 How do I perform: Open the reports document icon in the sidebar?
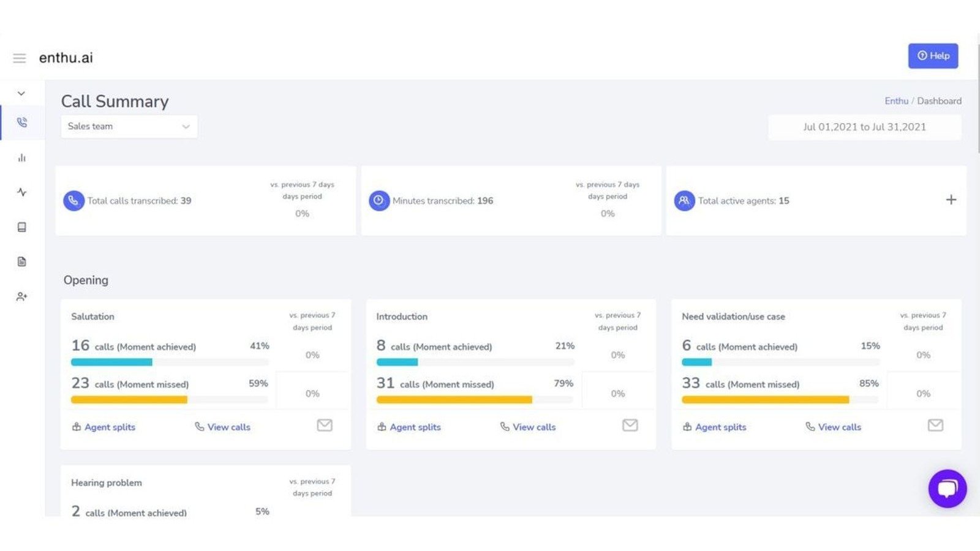click(x=22, y=261)
